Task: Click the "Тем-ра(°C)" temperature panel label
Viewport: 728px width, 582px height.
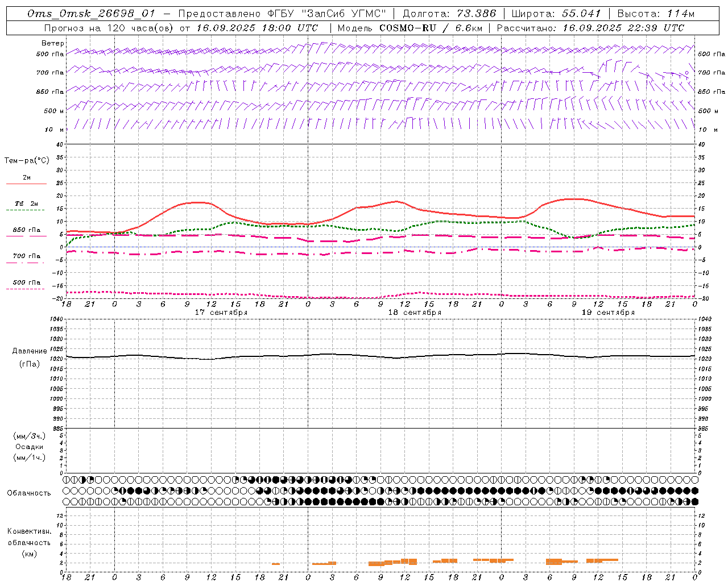Action: pos(27,161)
